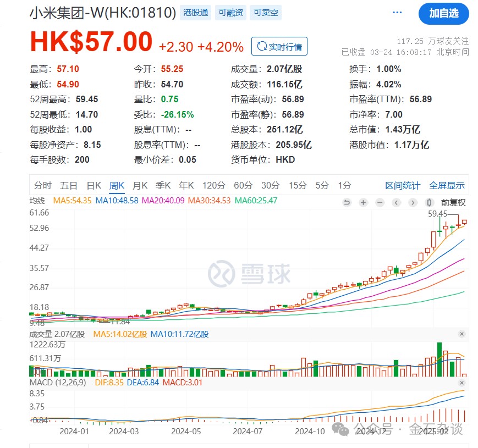This screenshot has height=448, width=478.
Task: Click the 最高 value 57.10
Action: point(68,69)
